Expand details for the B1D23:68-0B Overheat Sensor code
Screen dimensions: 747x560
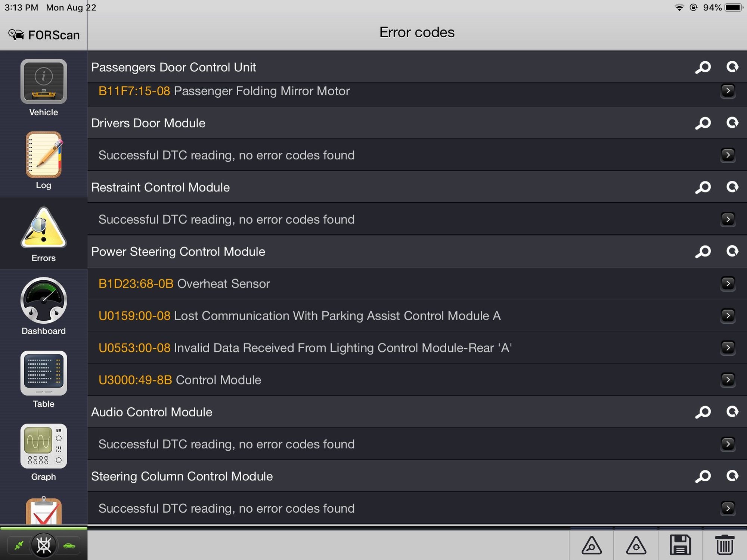click(x=728, y=284)
